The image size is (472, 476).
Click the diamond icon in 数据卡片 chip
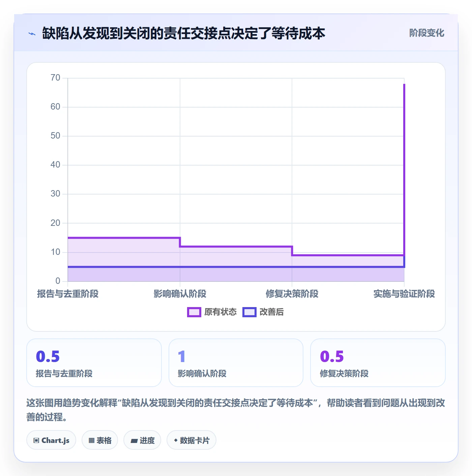coord(176,440)
